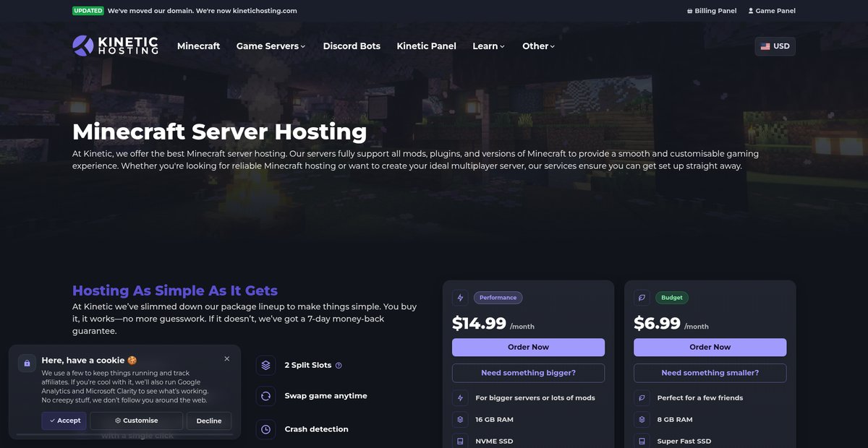Viewport: 868px width, 448px height.
Task: Go to Discord Bots page
Action: (x=352, y=46)
